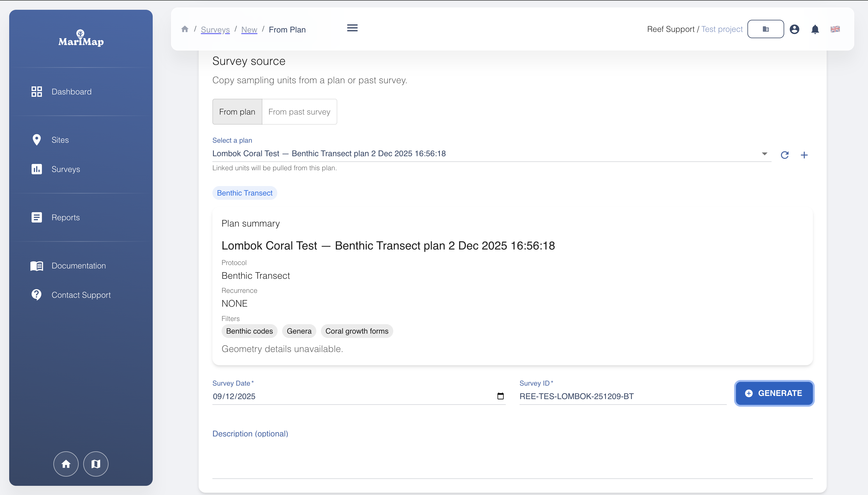The image size is (868, 495).
Task: Open the hamburger menu icon
Action: [x=352, y=28]
